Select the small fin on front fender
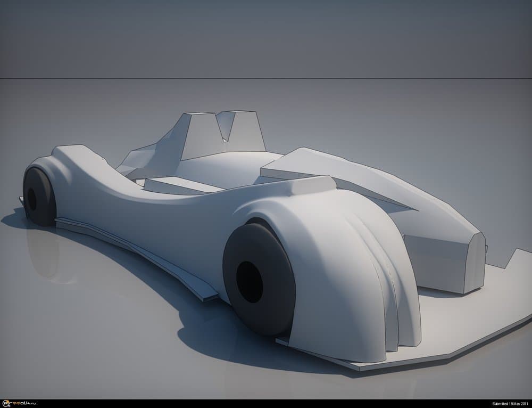532x408 pixels. (315, 185)
